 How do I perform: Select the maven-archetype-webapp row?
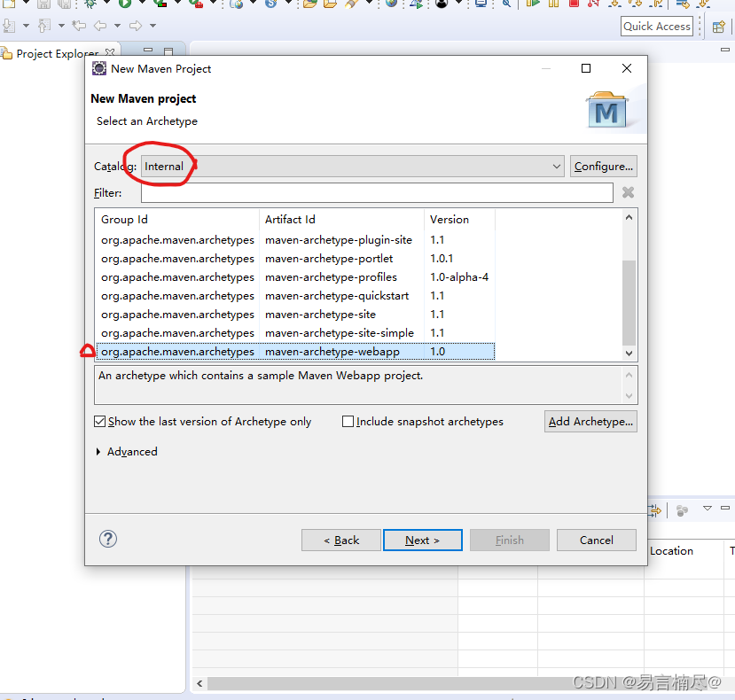coord(295,352)
